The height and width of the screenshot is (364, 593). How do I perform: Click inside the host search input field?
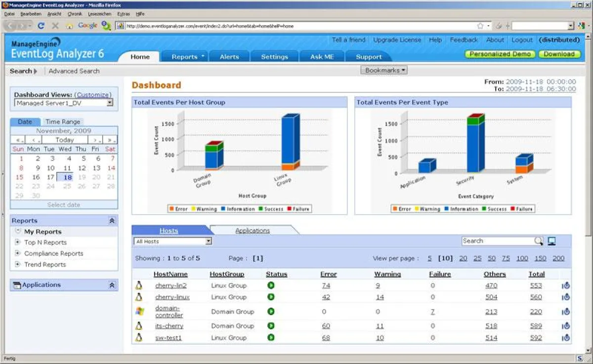click(494, 241)
